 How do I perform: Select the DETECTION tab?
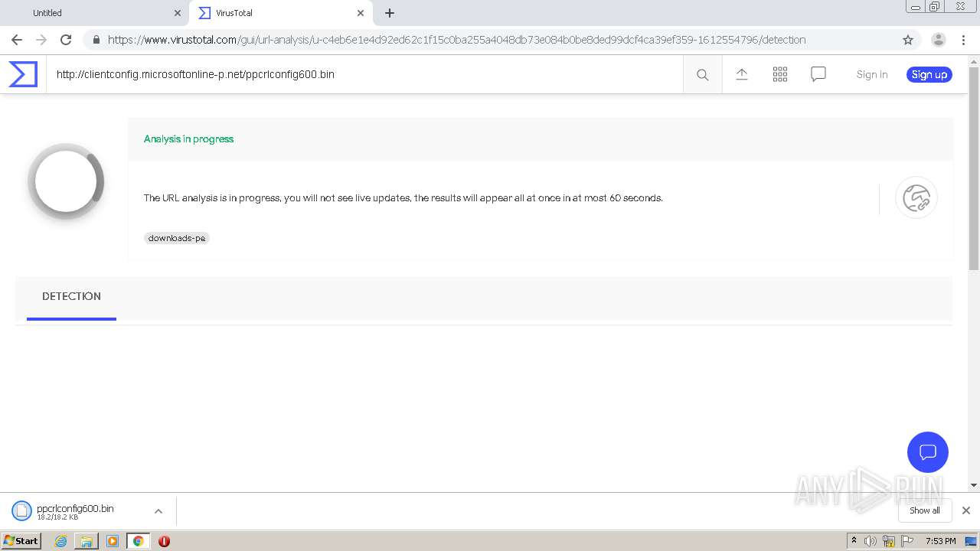(x=71, y=297)
